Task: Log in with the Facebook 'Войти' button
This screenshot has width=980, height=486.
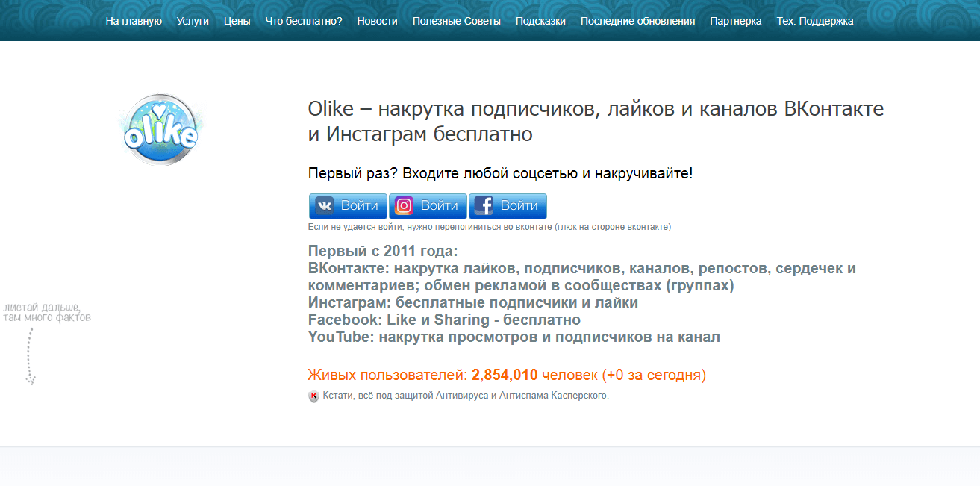Action: [x=508, y=206]
